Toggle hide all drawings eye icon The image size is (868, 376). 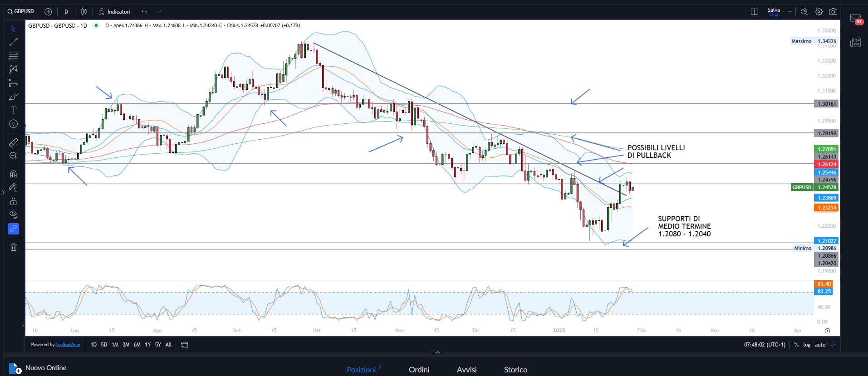pos(14,215)
